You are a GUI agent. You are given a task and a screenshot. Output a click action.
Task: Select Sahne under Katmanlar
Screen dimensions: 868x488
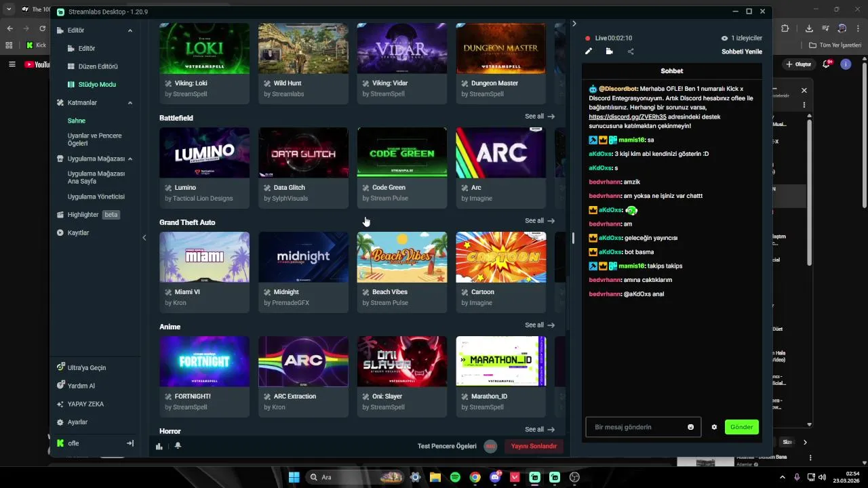(77, 121)
